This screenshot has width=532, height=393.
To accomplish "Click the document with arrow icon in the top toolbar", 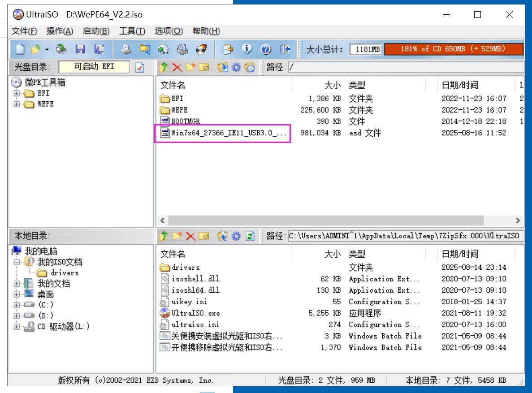I will tap(228, 50).
